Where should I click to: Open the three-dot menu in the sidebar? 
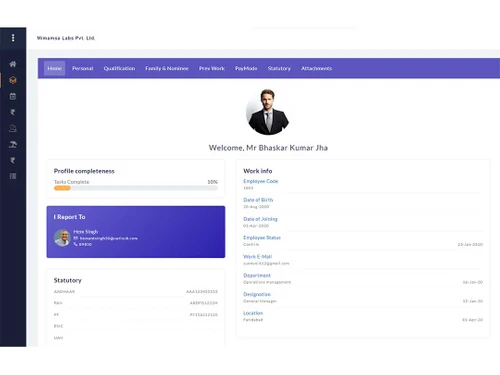(x=13, y=38)
